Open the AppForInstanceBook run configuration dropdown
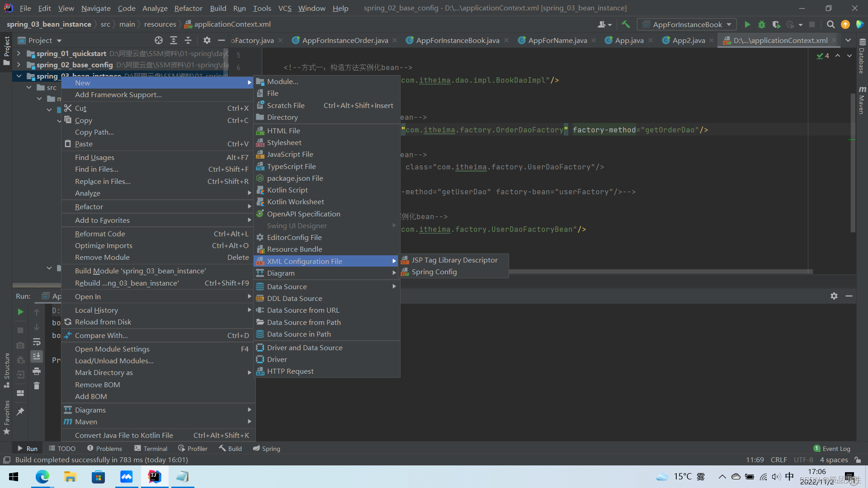The height and width of the screenshot is (488, 868). coord(687,24)
